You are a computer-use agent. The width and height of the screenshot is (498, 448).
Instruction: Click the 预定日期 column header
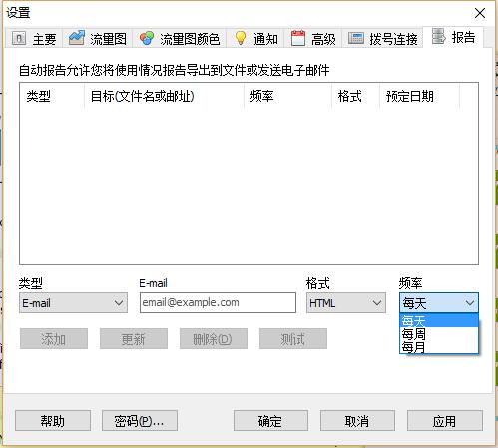[419, 96]
